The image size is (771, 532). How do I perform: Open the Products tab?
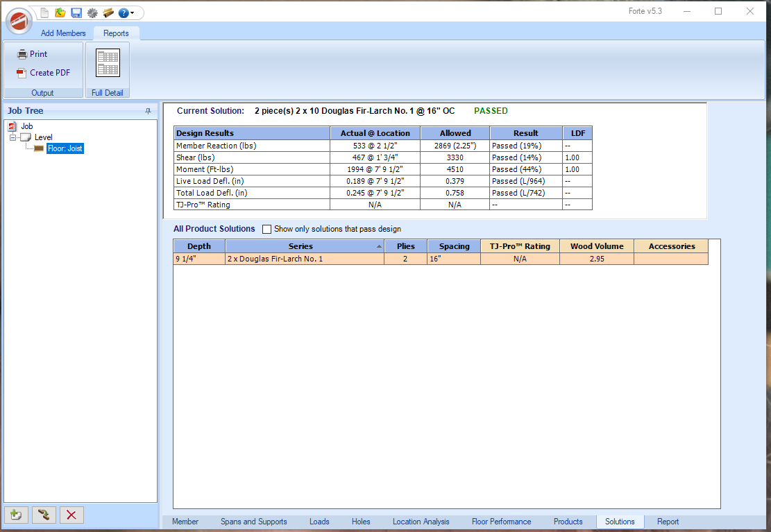[568, 522]
